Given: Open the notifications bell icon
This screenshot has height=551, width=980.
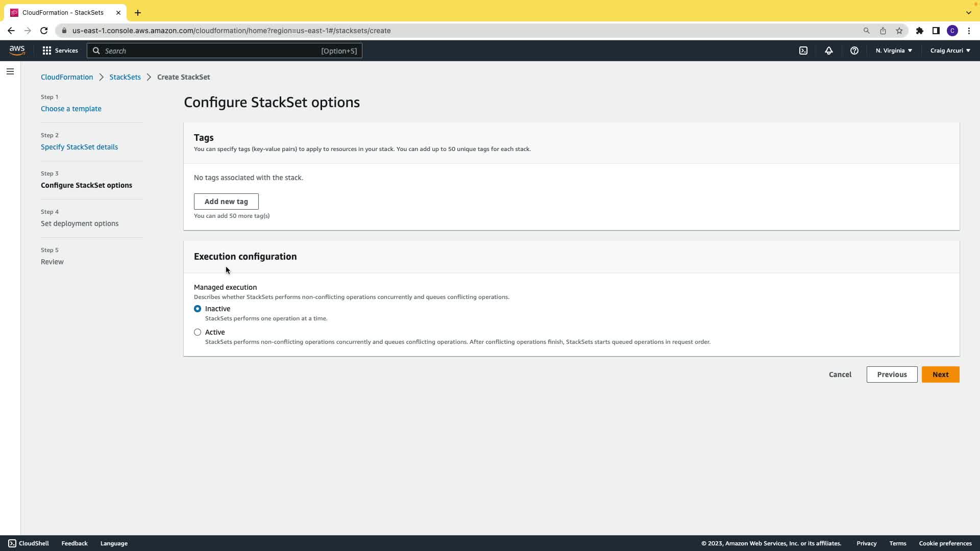Looking at the screenshot, I should (829, 51).
